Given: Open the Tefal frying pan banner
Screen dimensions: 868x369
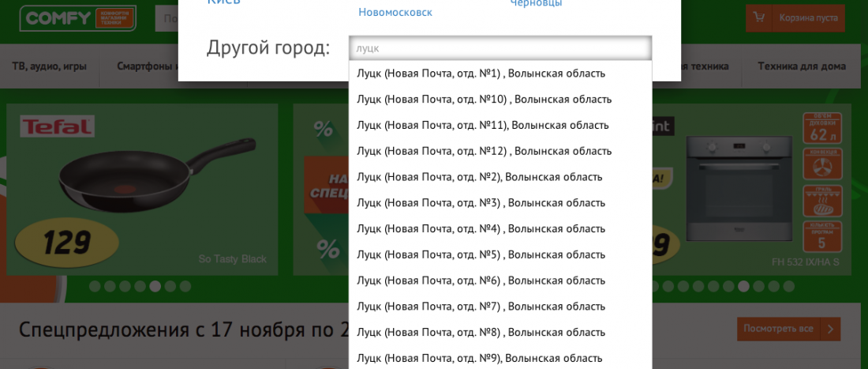Looking at the screenshot, I should tap(142, 190).
